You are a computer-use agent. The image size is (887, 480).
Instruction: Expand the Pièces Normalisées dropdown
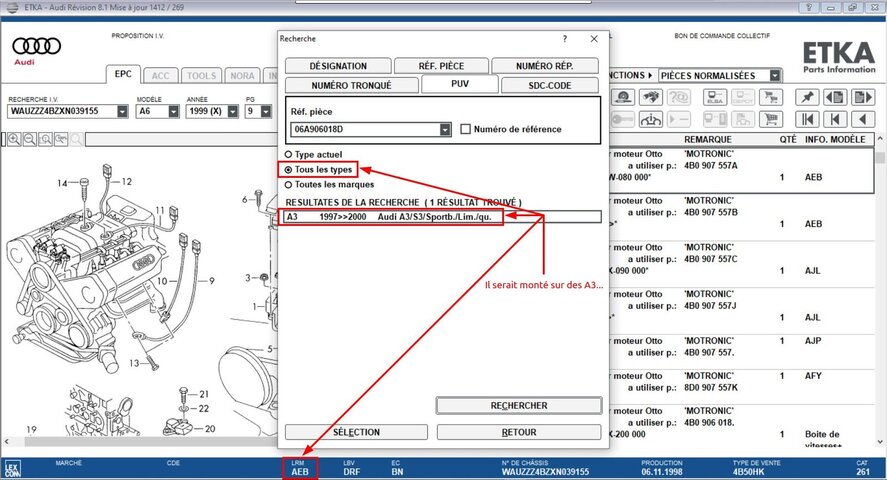pyautogui.click(x=775, y=75)
